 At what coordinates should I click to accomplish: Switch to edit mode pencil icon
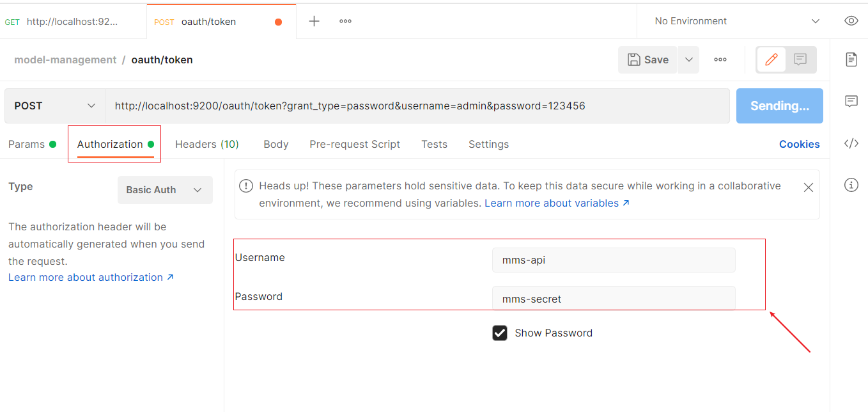[771, 59]
